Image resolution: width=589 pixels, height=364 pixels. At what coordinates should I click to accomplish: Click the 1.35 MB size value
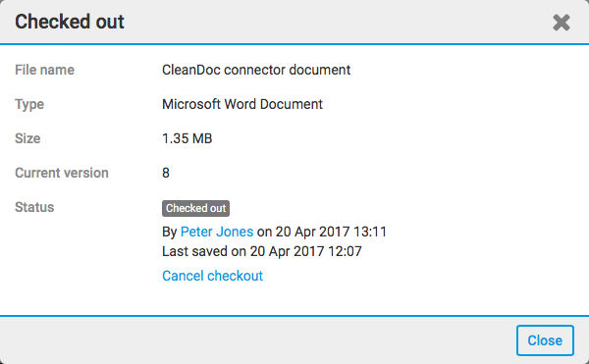pos(187,138)
